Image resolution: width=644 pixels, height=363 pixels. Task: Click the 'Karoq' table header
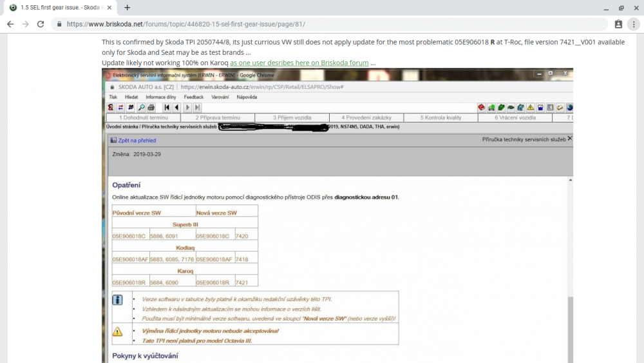tap(185, 271)
